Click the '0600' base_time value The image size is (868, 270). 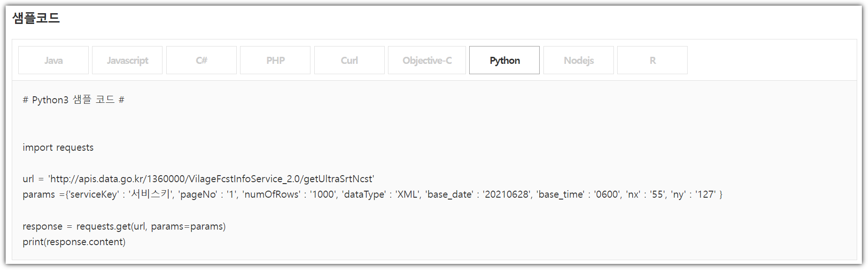coord(607,194)
